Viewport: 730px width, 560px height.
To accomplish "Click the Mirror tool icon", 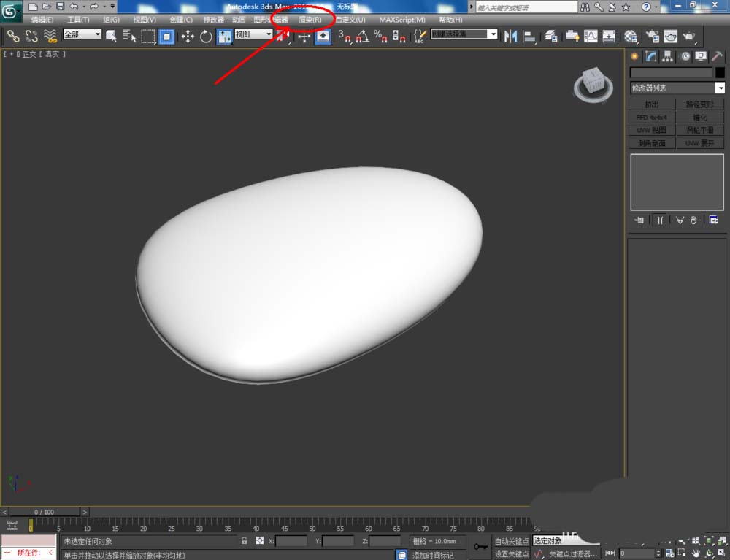I will click(x=510, y=36).
